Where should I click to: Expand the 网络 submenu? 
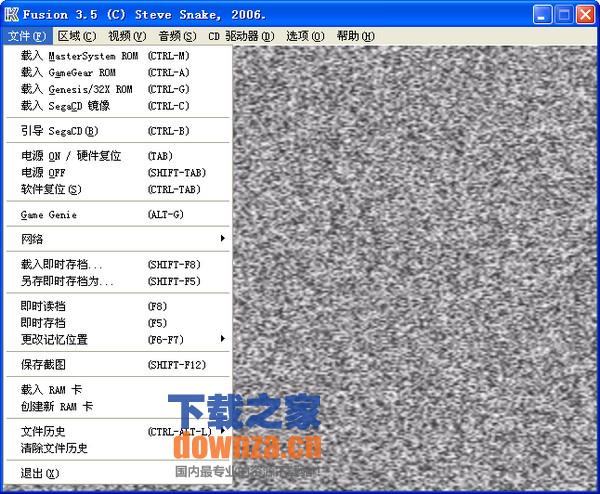[x=118, y=239]
